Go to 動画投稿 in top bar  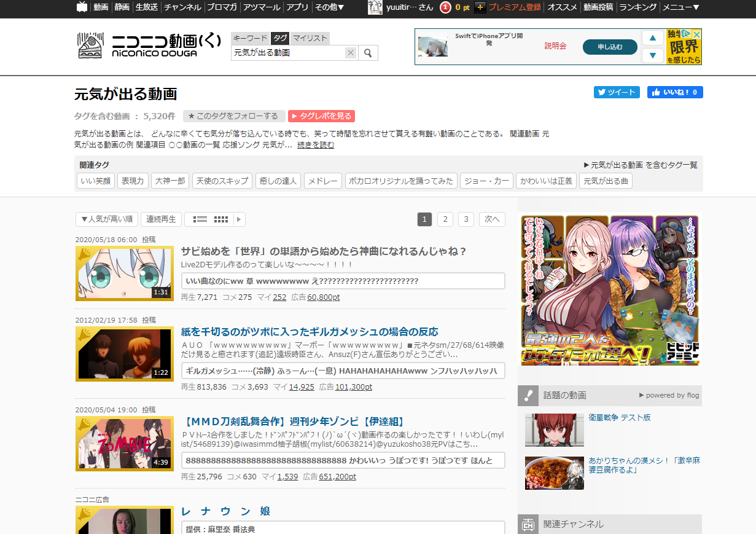(598, 7)
